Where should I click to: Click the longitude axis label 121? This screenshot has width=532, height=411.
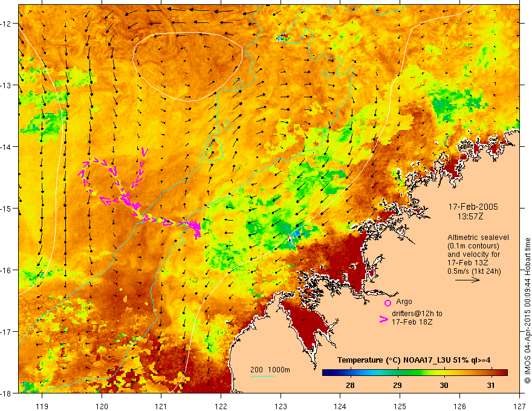click(161, 406)
